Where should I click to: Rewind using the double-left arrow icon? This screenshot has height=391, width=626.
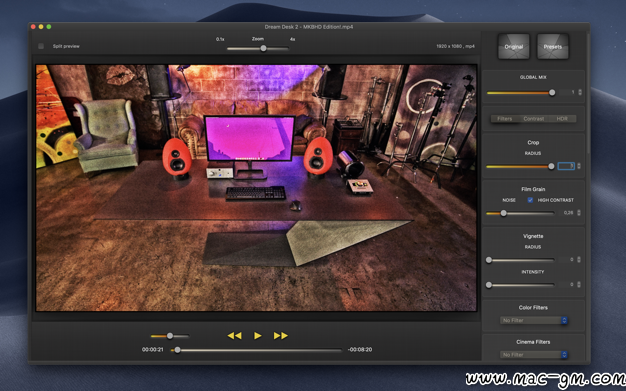coord(234,335)
